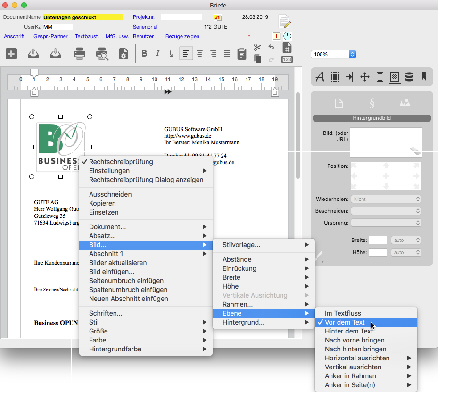
Task: Choose 'Nach vorne bringen' menu entry
Action: tap(366, 340)
